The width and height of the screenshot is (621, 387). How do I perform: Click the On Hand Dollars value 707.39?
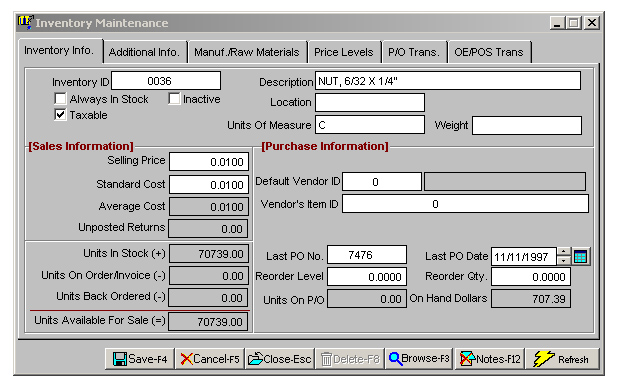pyautogui.click(x=531, y=299)
